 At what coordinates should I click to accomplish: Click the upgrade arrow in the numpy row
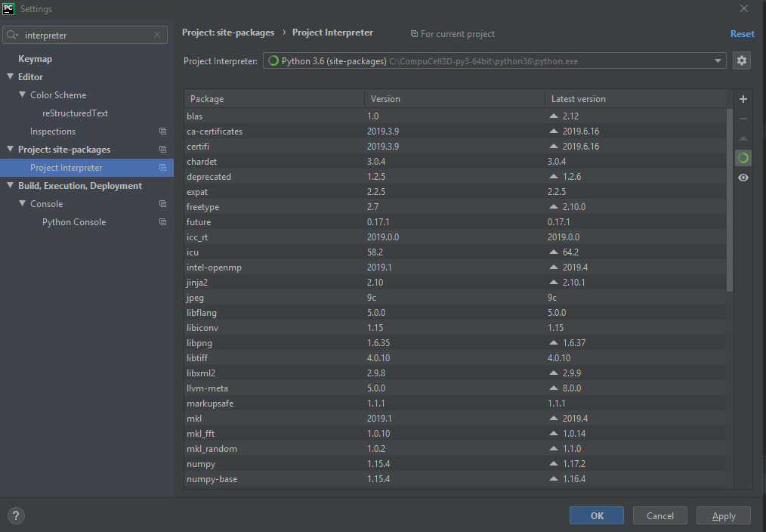554,463
